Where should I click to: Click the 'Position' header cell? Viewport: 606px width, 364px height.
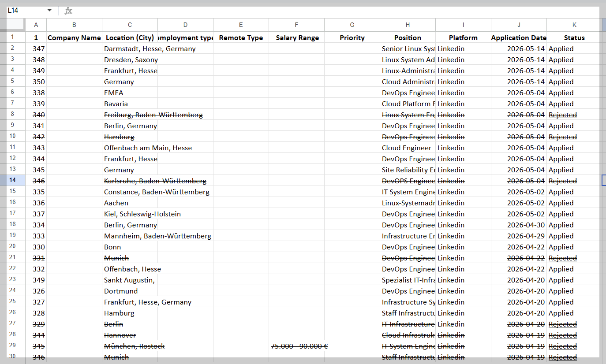pos(408,37)
